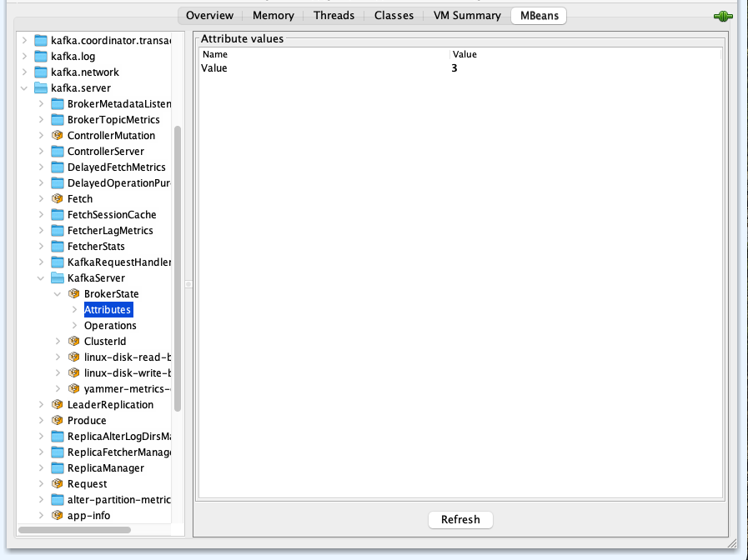Expand the kafka.network tree node

pyautogui.click(x=24, y=72)
